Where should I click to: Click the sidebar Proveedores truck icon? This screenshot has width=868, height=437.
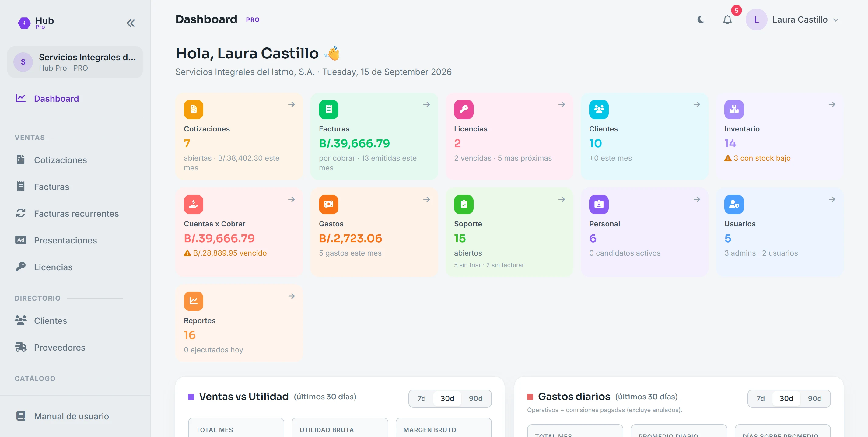click(21, 347)
